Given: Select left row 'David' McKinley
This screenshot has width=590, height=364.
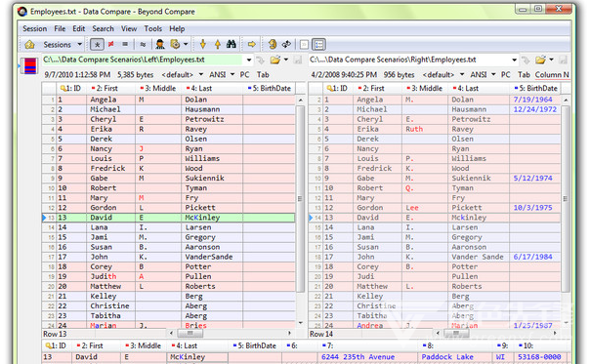Looking at the screenshot, I should (169, 218).
